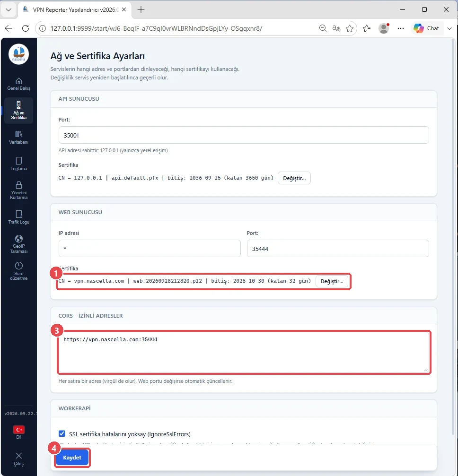Click the page vertical scrollbar
This screenshot has width=458, height=476.
pyautogui.click(x=453, y=237)
